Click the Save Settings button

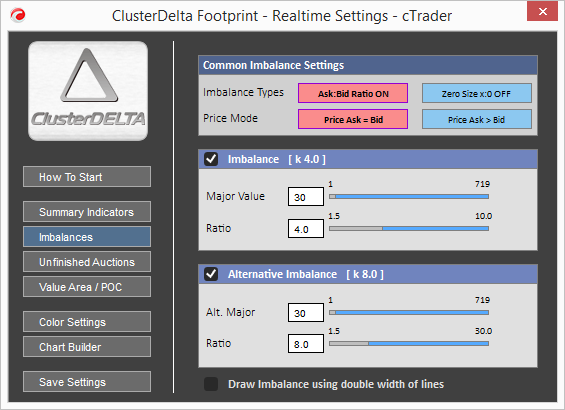[87, 382]
